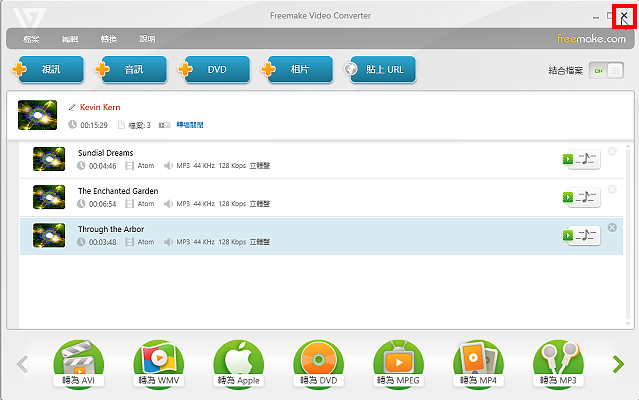
Task: Click the film strip icon in The Enchanted Garden row
Action: pyautogui.click(x=130, y=204)
